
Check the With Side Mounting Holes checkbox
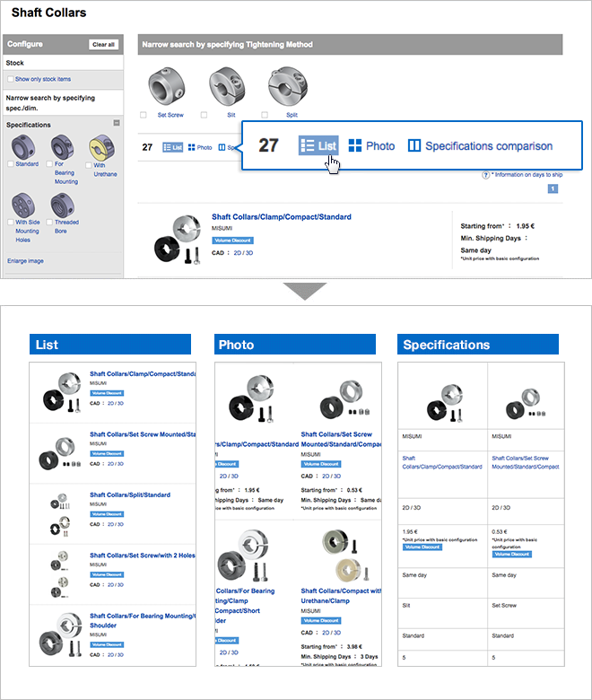tap(11, 222)
